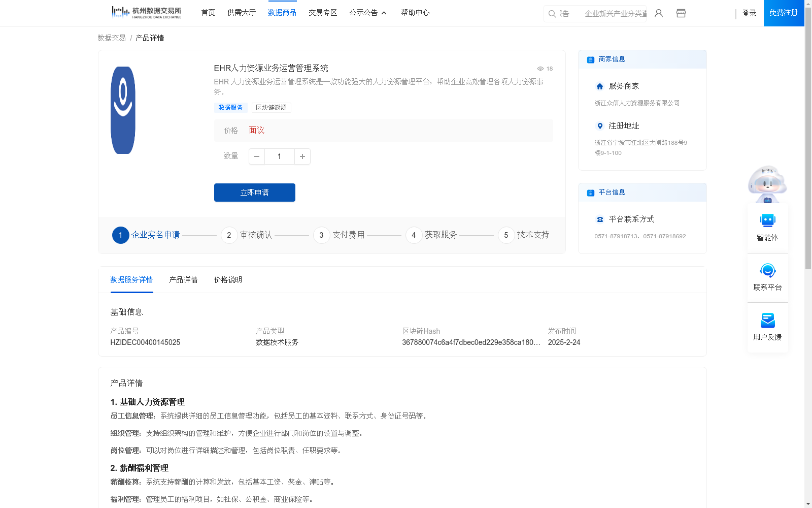Open the 数据商品 menu item
The width and height of the screenshot is (812, 508).
click(x=282, y=13)
